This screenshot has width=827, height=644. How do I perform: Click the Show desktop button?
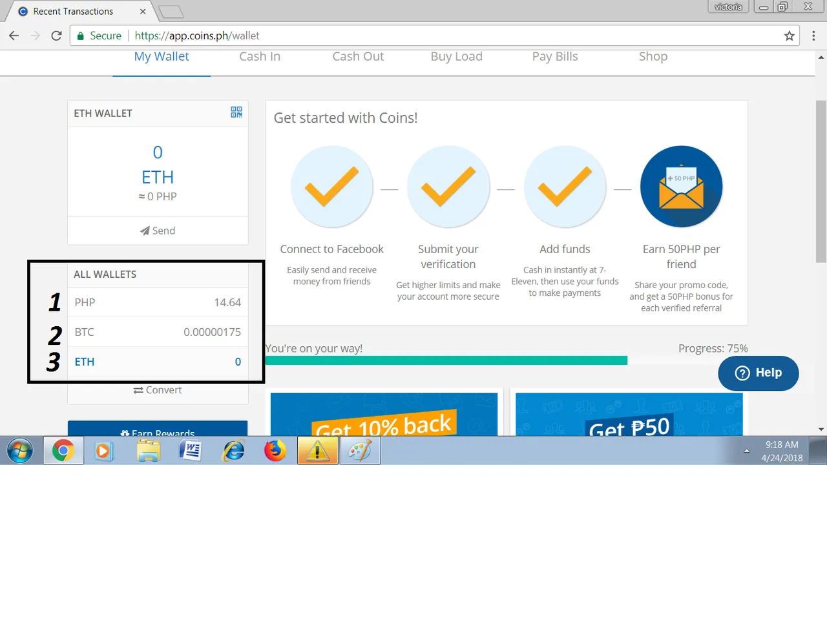pyautogui.click(x=819, y=451)
